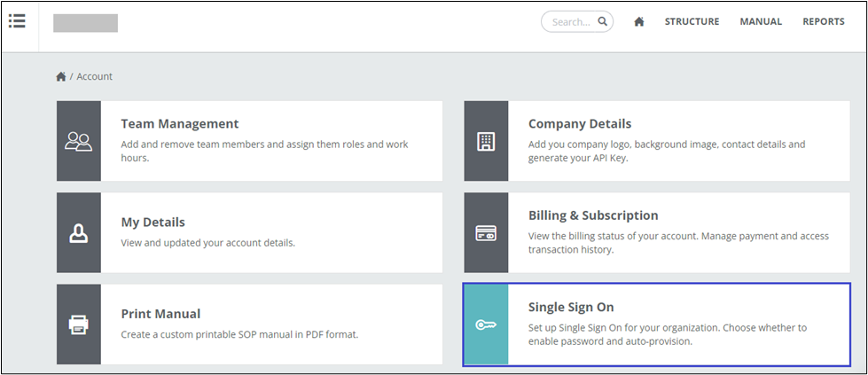
Task: Open the Single Sign On title
Action: pyautogui.click(x=570, y=307)
